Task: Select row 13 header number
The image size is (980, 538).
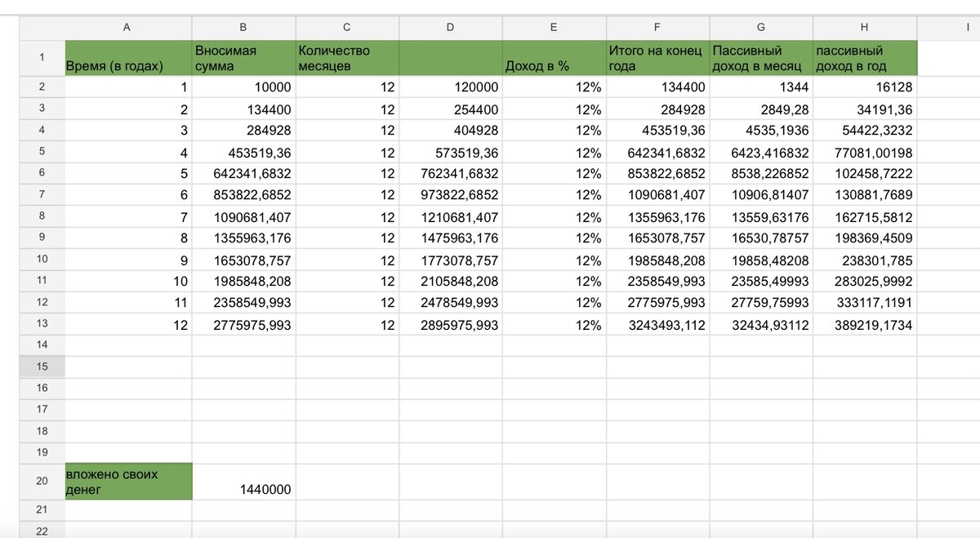Action: (42, 324)
